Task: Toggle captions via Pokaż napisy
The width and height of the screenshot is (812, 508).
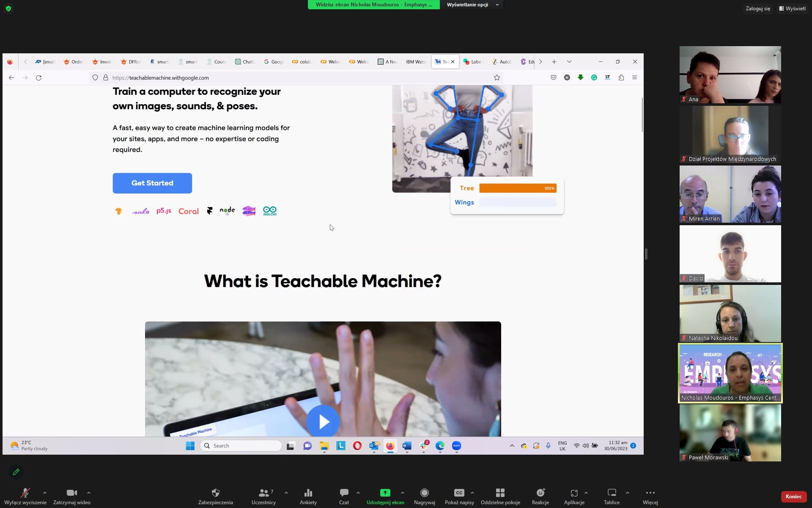Action: click(x=459, y=496)
